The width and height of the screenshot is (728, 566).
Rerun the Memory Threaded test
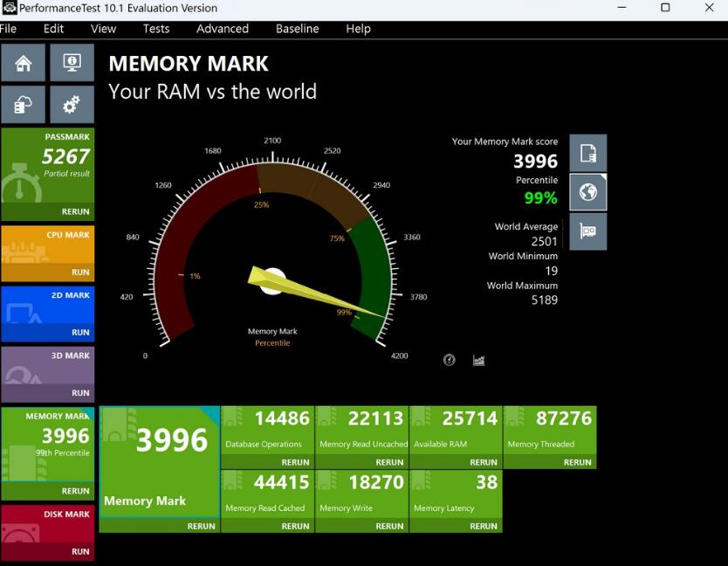pos(577,462)
